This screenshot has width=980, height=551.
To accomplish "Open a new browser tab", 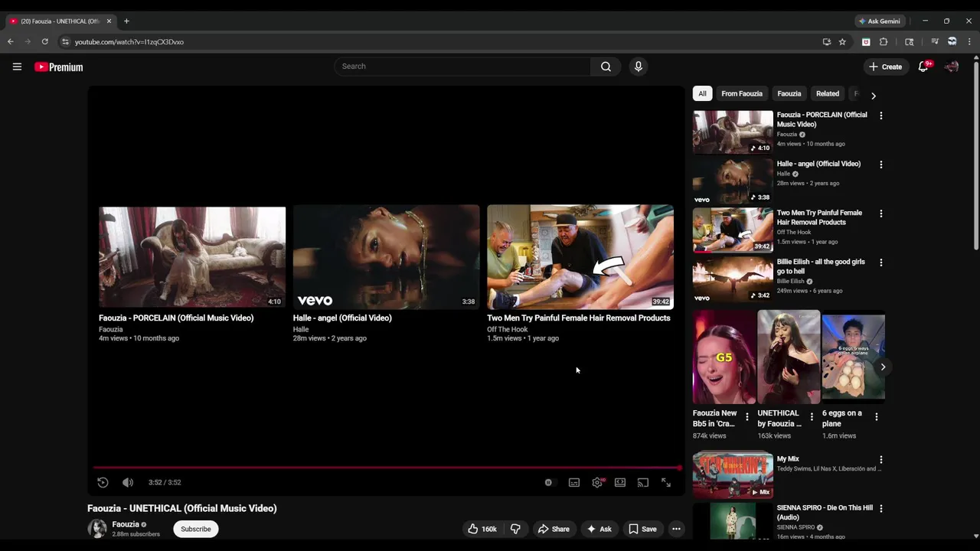I will tap(126, 21).
